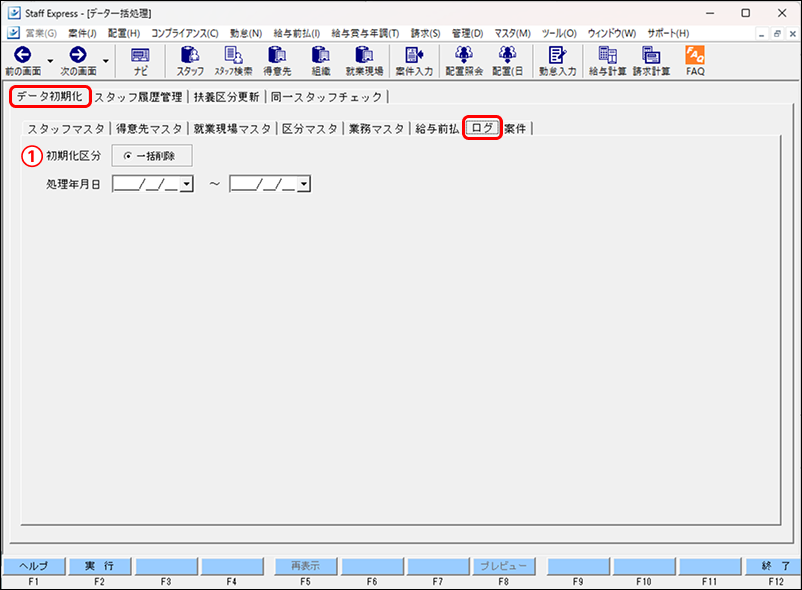The image size is (802, 590).
Task: Select the スタッフ検索 search icon
Action: (233, 60)
